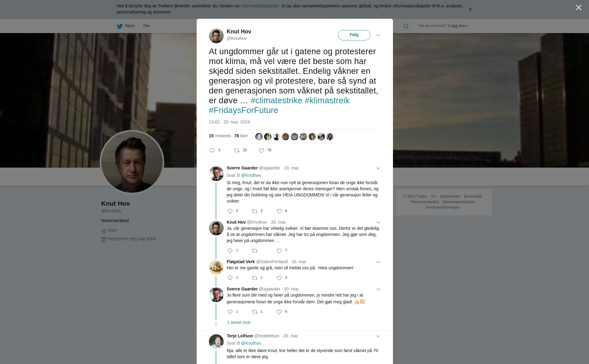Like the main tweet with 78 likes
This screenshot has width=589, height=364.
click(261, 150)
